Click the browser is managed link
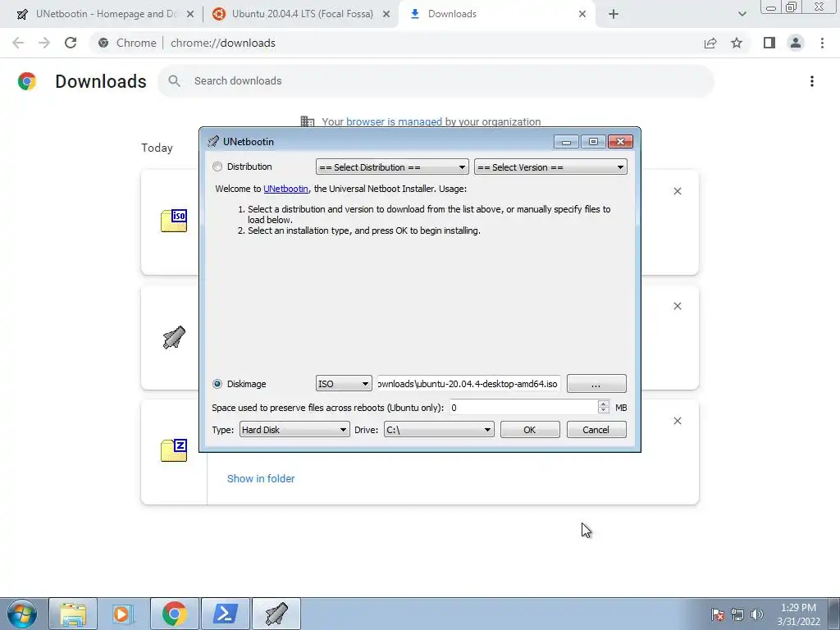The width and height of the screenshot is (840, 630). pos(394,121)
